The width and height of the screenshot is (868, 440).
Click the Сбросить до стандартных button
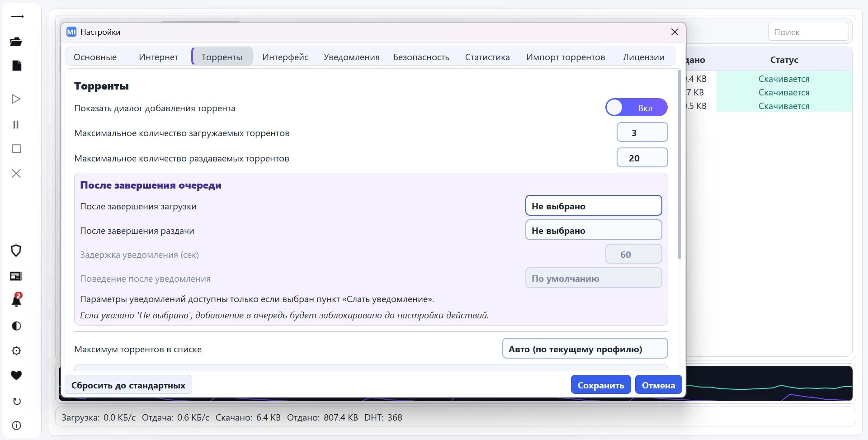point(128,385)
